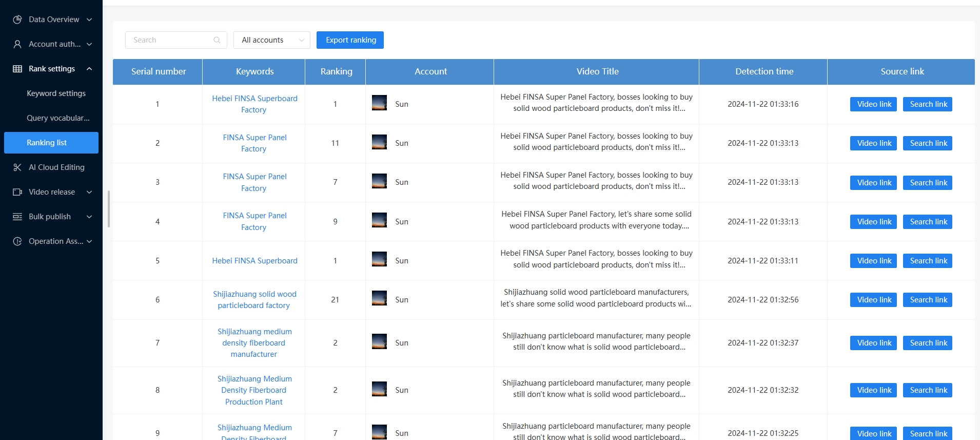Click the sidebar collapse handle

109,208
